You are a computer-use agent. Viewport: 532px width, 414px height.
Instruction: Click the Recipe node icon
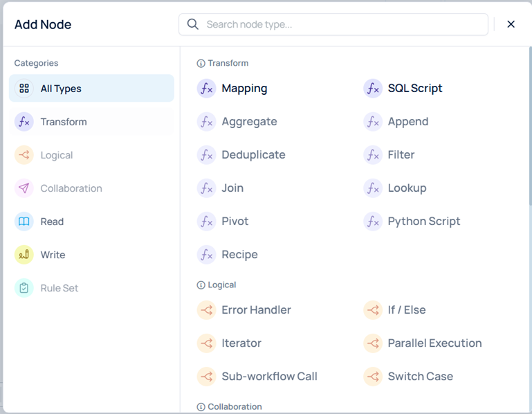[206, 255]
